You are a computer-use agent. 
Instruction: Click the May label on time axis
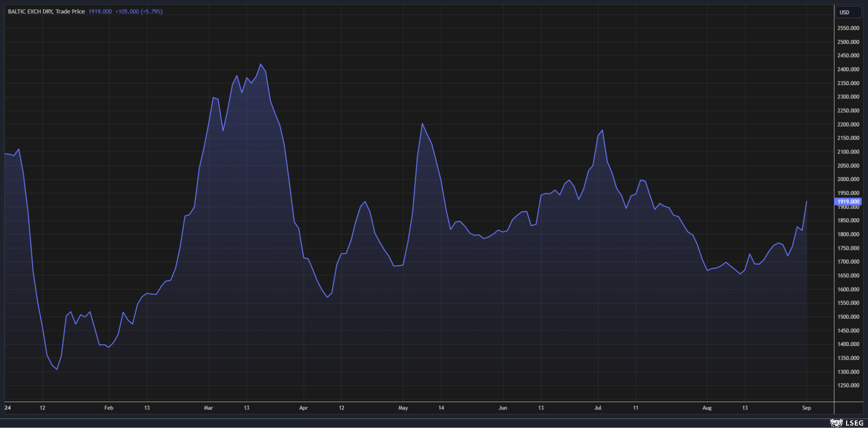coord(403,408)
